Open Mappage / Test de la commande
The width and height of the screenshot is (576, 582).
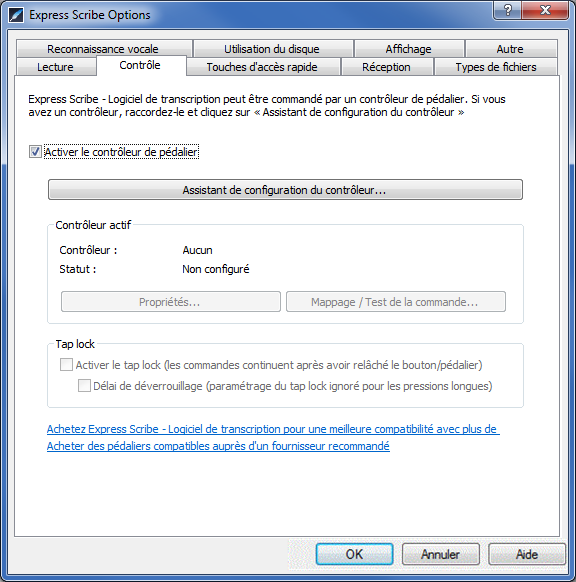(396, 301)
